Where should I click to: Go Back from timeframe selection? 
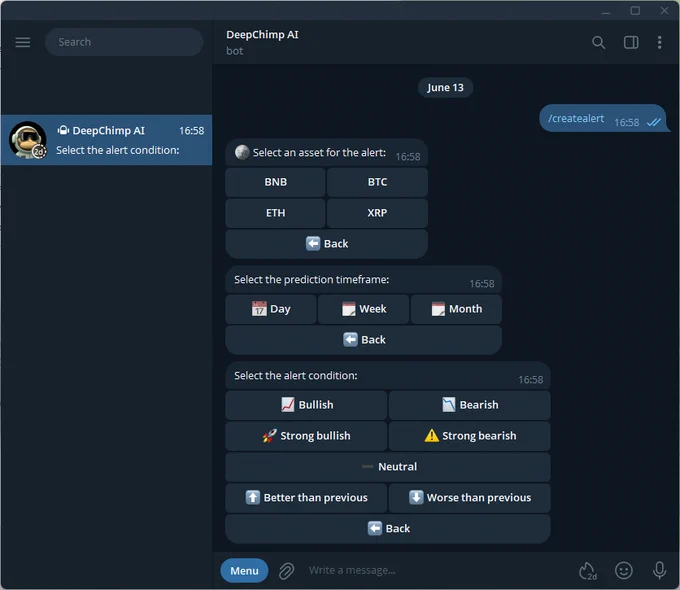[364, 340]
